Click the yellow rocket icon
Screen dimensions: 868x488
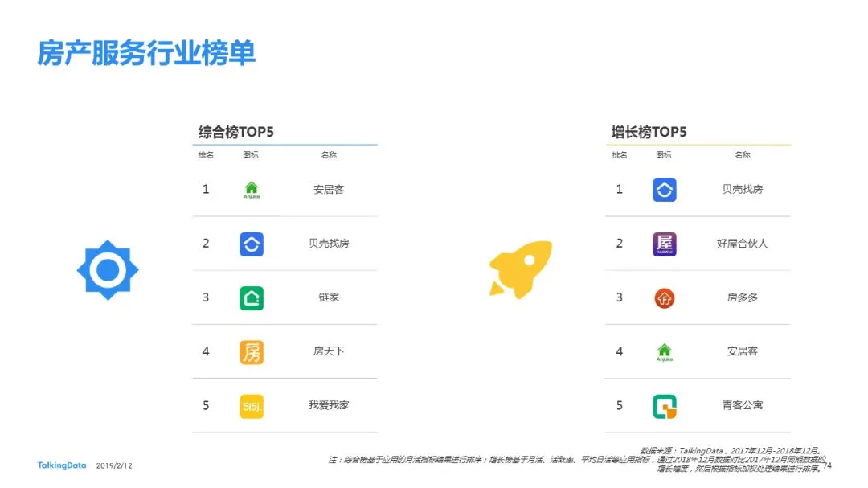coord(520,270)
